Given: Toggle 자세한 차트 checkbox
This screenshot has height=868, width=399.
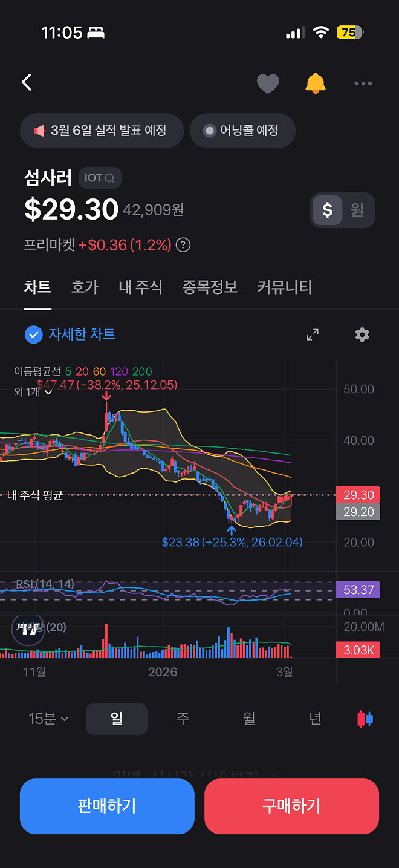Looking at the screenshot, I should coord(33,334).
